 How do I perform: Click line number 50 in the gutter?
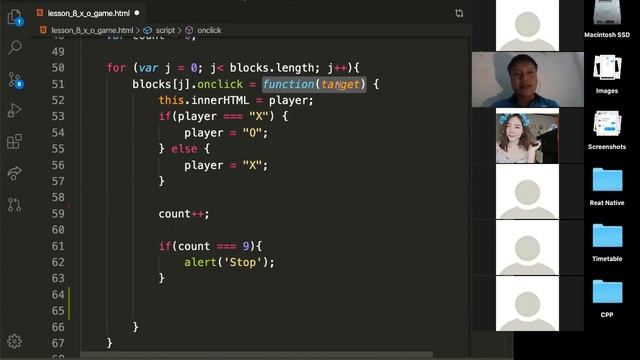click(x=58, y=68)
